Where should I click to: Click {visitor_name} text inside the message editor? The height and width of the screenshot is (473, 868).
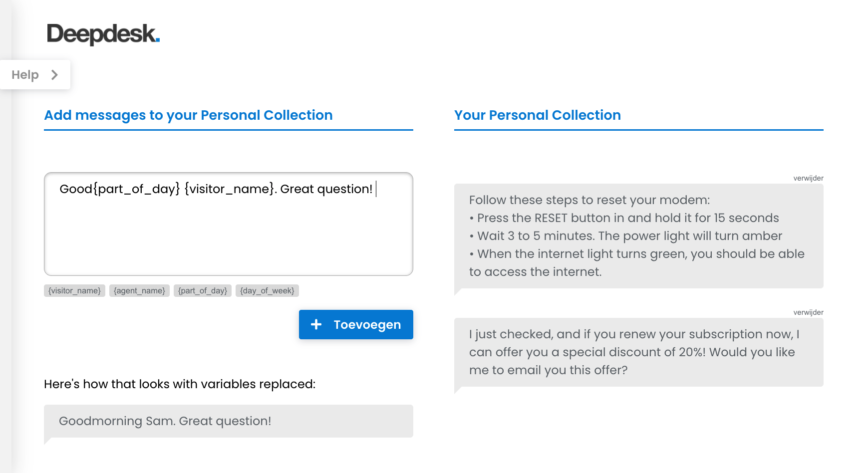click(230, 189)
